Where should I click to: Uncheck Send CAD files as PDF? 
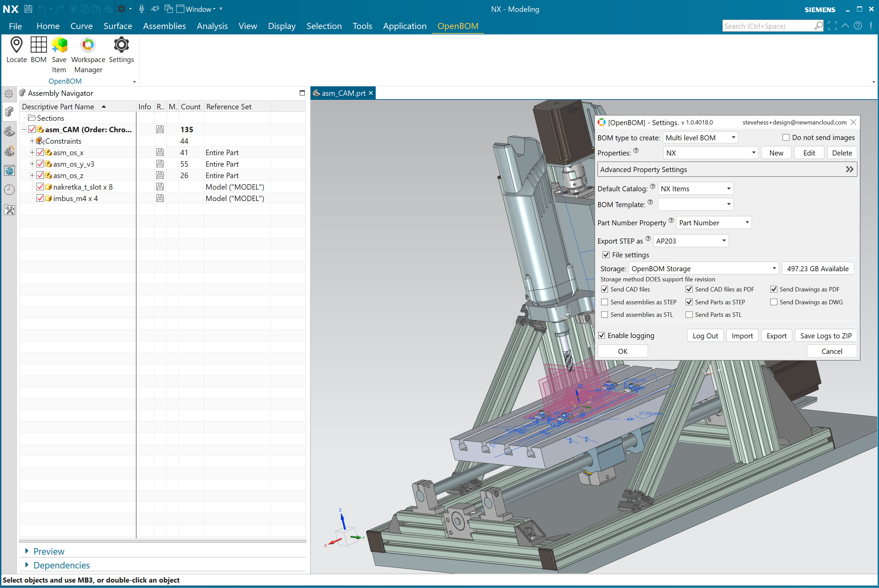[x=689, y=289]
